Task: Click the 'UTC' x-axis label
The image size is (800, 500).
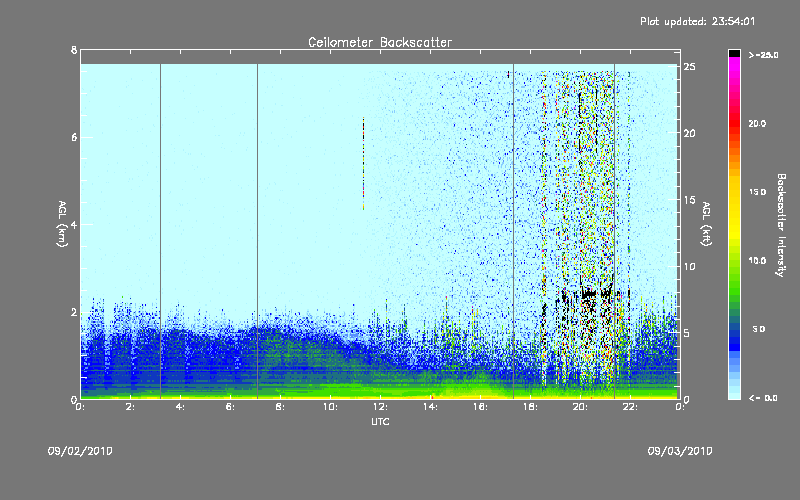Action: click(380, 421)
